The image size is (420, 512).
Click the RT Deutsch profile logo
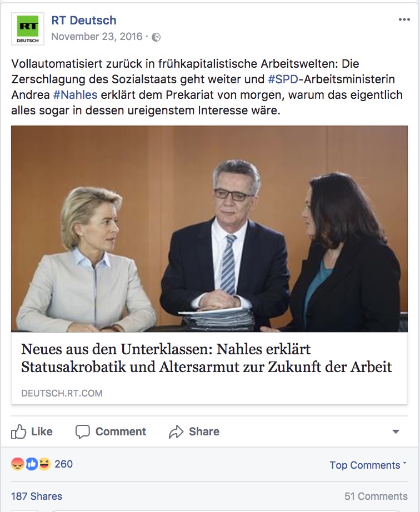click(28, 29)
